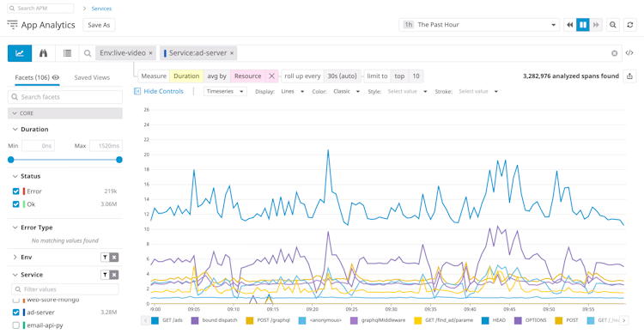Toggle the bound dispatch legend swatch
This screenshot has height=334, width=644.
point(195,320)
